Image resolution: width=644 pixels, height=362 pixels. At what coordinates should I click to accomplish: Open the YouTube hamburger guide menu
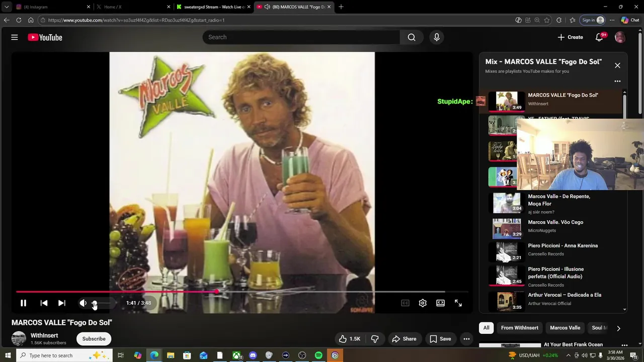[x=15, y=37]
